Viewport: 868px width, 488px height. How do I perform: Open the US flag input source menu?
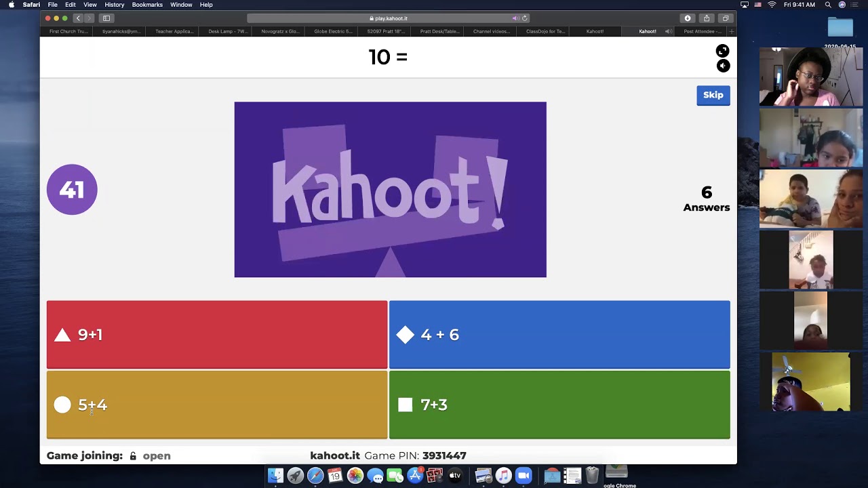(758, 5)
